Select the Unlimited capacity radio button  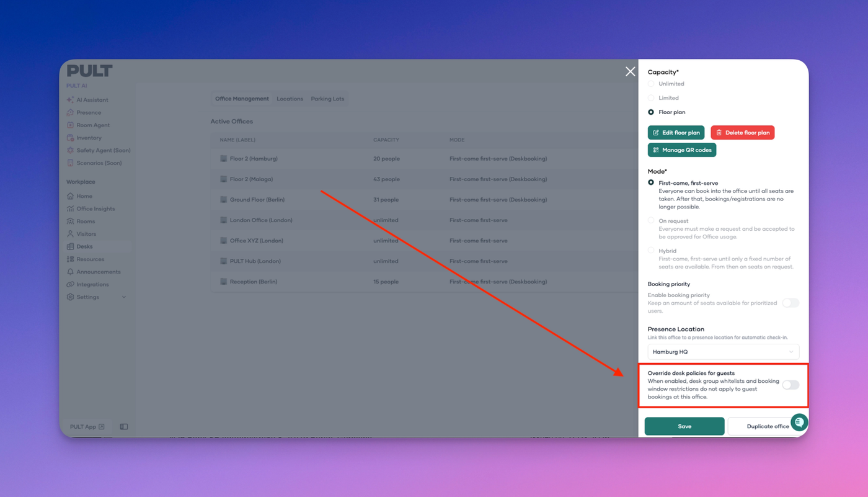click(651, 84)
